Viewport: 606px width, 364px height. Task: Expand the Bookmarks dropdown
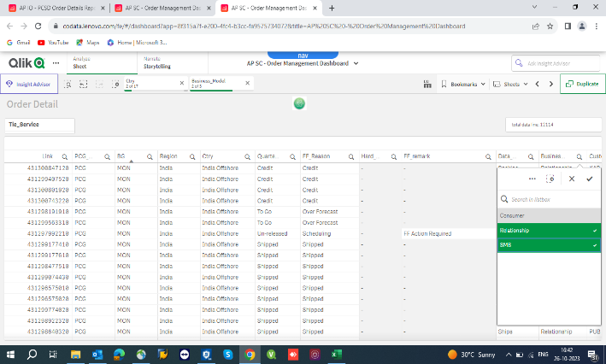(x=466, y=85)
